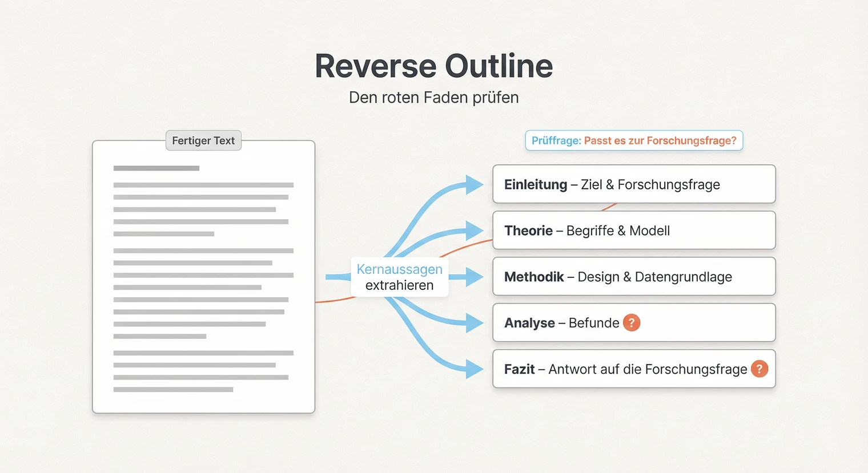Select the Theorie – Begriffe & Modell box
The width and height of the screenshot is (868, 473).
coord(633,231)
